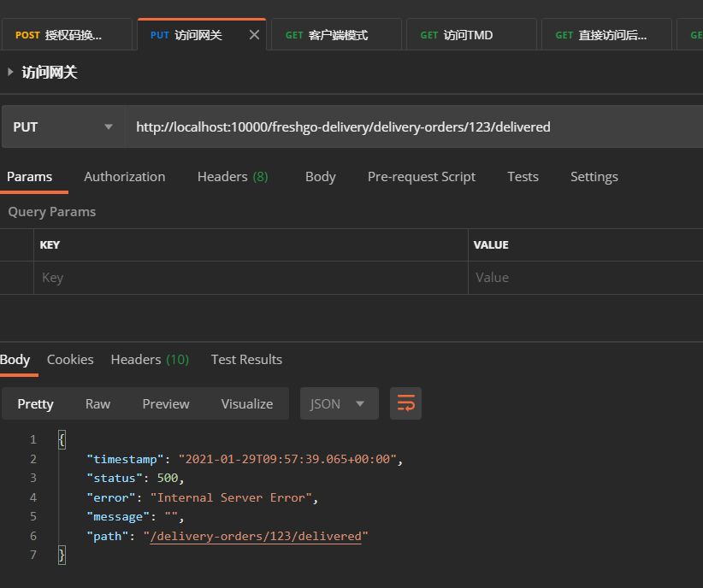The image size is (703, 588).
Task: Select the Params request tab
Action: click(x=30, y=177)
